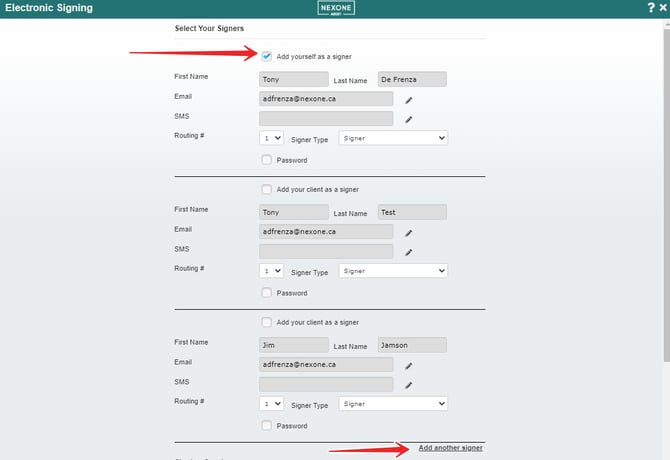This screenshot has height=460, width=670.
Task: Click 'Add another signer' link
Action: click(x=450, y=448)
